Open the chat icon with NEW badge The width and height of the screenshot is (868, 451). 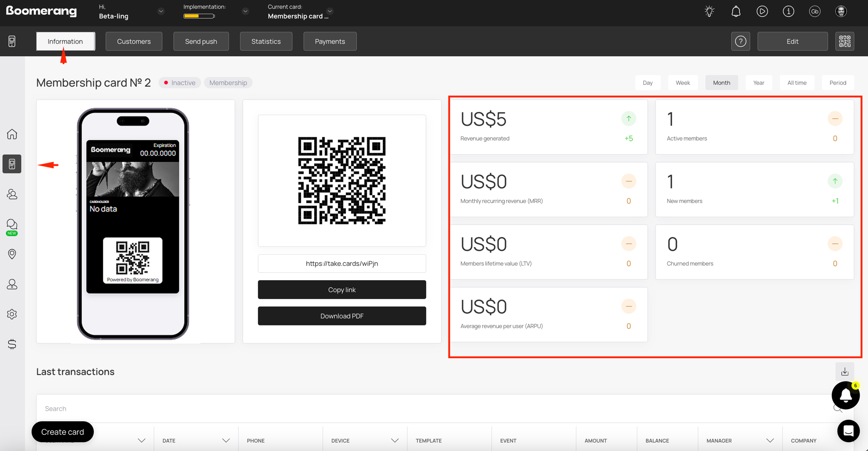pos(12,227)
